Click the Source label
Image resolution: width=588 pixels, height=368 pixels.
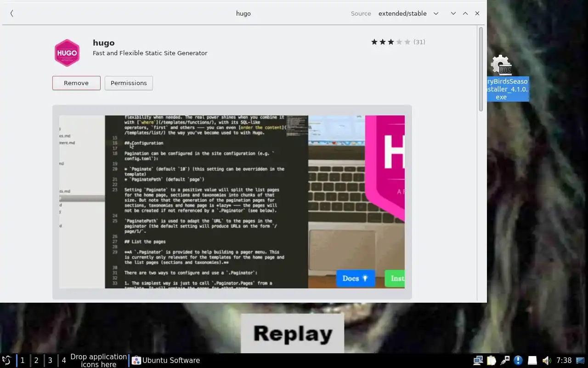(361, 13)
